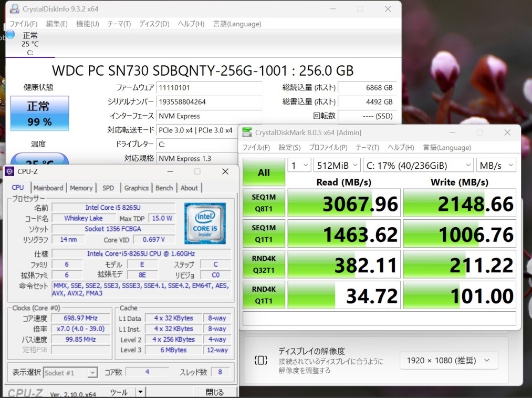Run the RND4K Q32T1 test
The width and height of the screenshot is (532, 398).
(264, 264)
